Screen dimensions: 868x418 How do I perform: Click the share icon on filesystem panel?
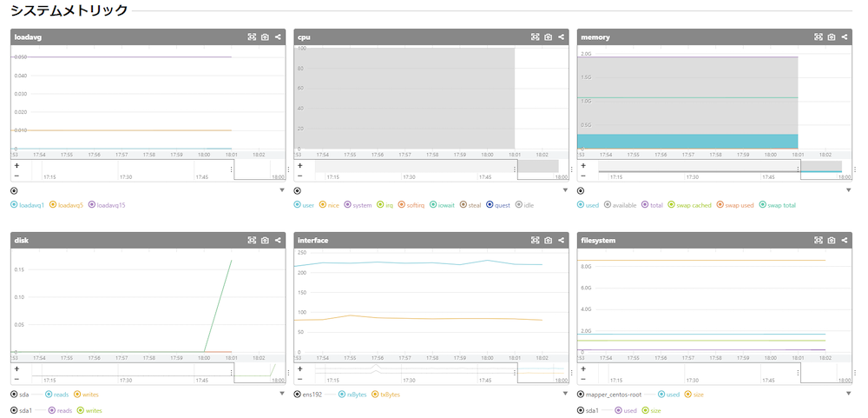click(845, 240)
